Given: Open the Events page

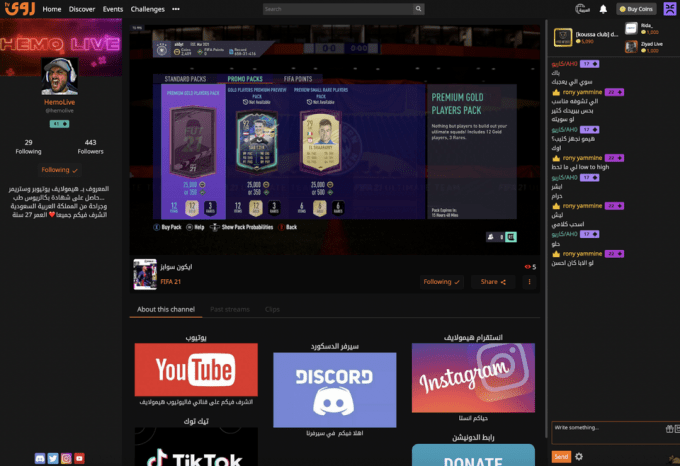Looking at the screenshot, I should [x=113, y=9].
